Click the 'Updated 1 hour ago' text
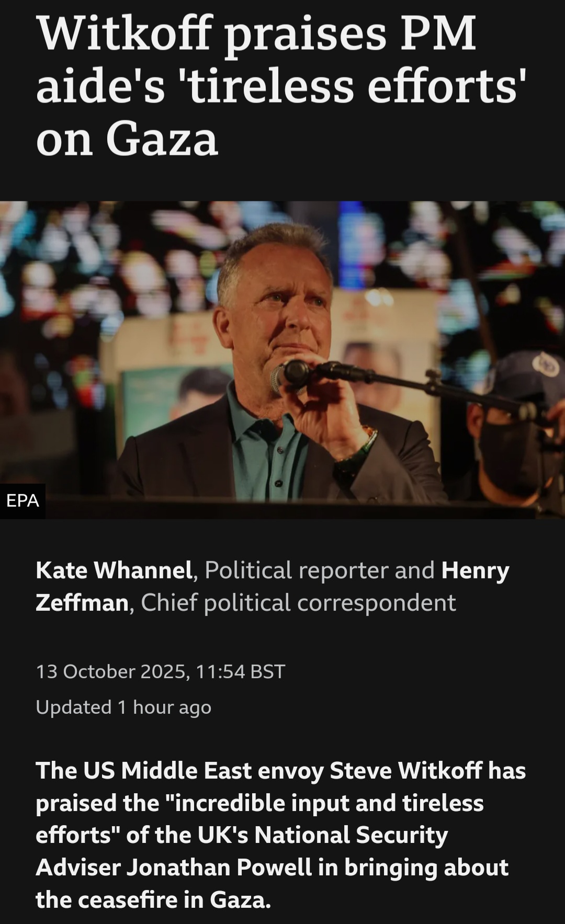Image resolution: width=565 pixels, height=924 pixels. point(123,708)
